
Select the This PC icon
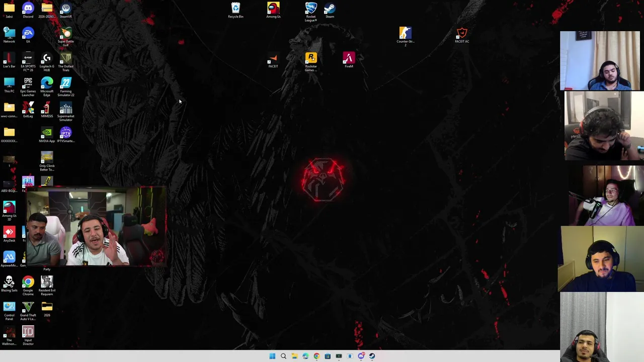point(9,85)
